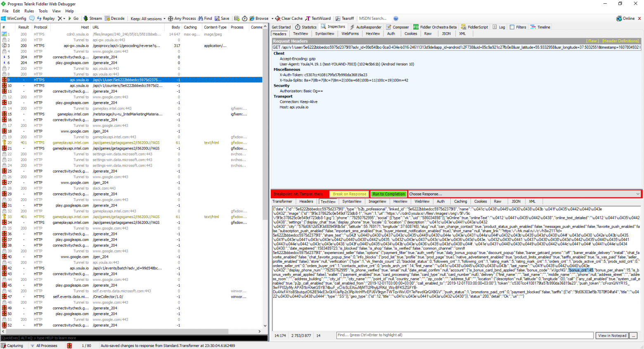The image size is (644, 349).
Task: Open the Remove sessions X dropdown
Action: tap(61, 19)
